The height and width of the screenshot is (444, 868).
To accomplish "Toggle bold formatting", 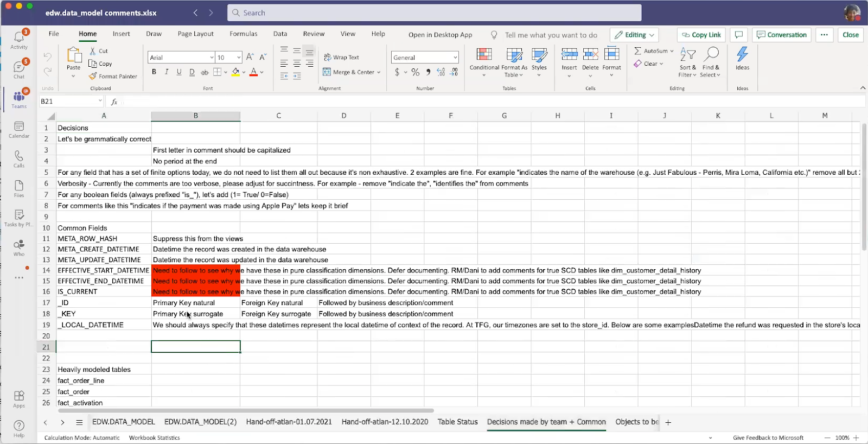I will pos(154,72).
